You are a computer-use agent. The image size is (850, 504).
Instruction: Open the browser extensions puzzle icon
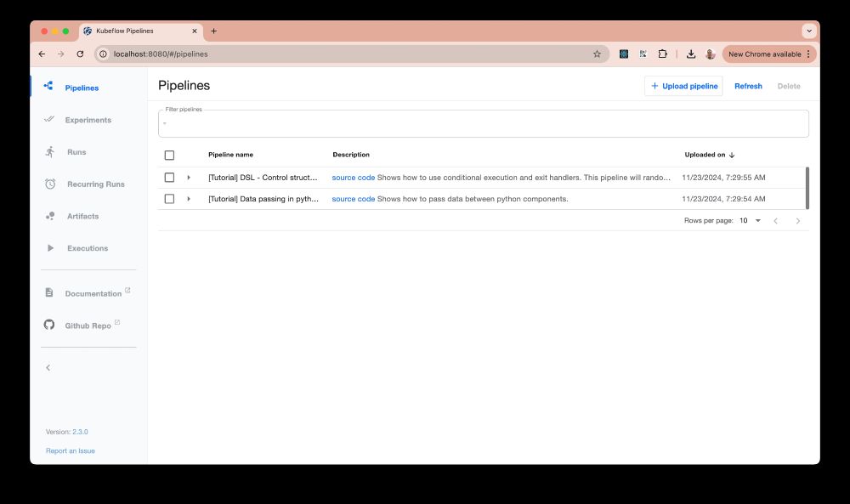click(x=662, y=54)
